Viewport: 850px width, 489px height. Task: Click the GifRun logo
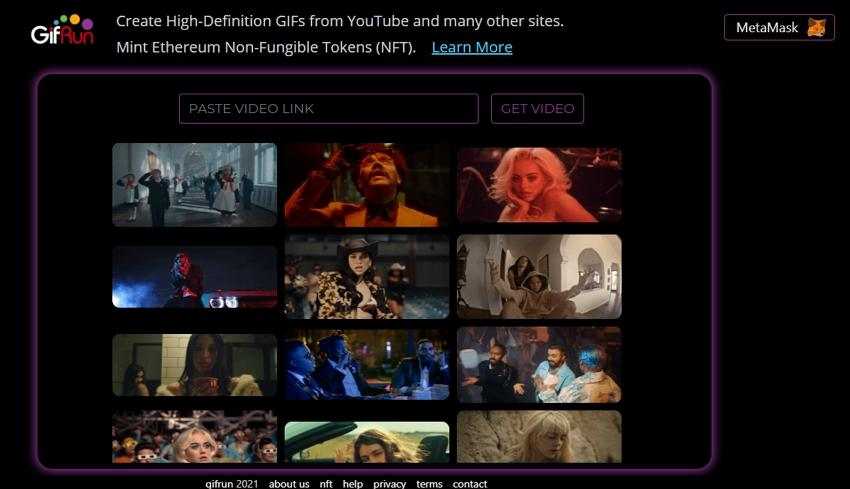click(61, 30)
